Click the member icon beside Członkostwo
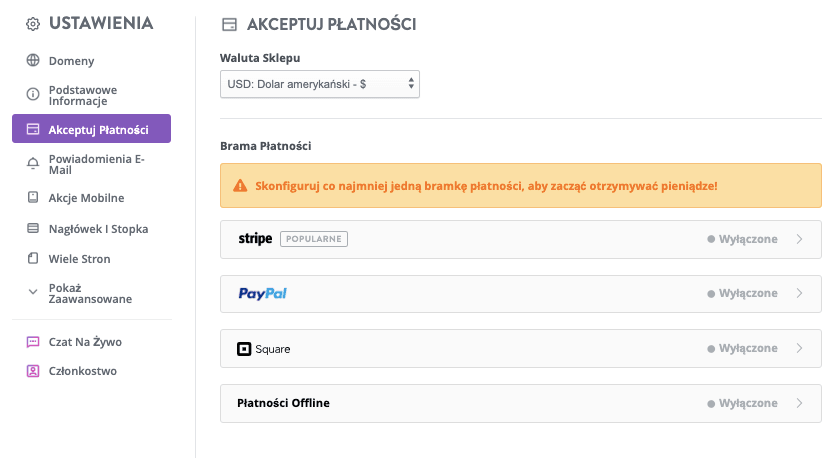Viewport: 839px width, 458px height. [33, 371]
